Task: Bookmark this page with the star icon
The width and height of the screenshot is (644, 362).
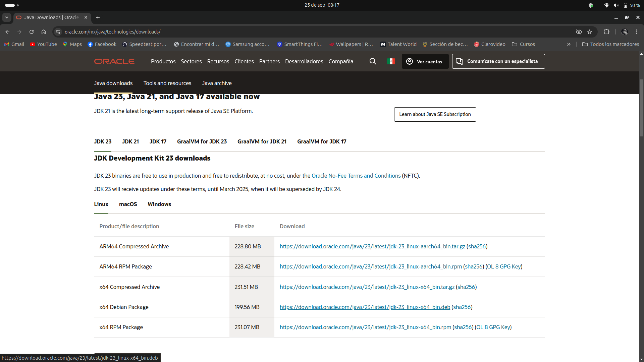Action: coord(590,32)
